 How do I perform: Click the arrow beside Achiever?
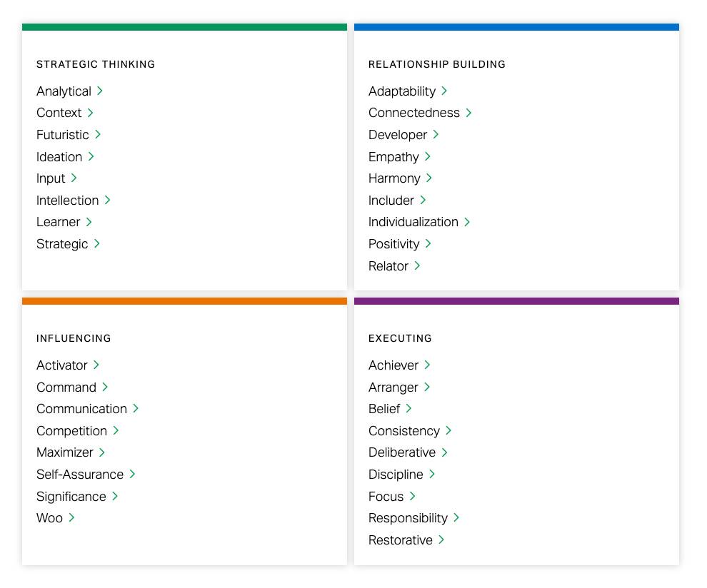(x=428, y=365)
